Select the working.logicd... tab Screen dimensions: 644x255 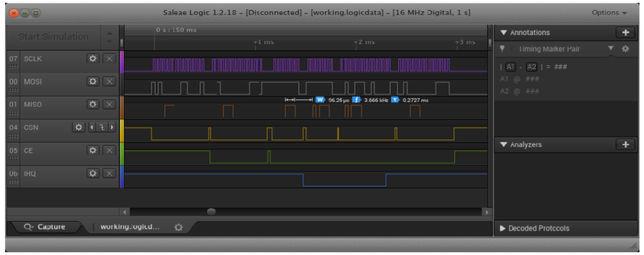coord(130,226)
